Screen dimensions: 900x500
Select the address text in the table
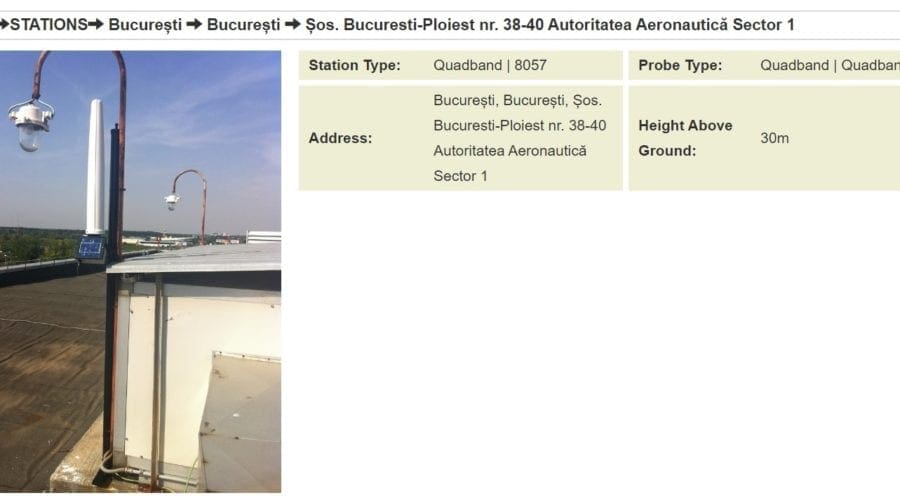click(519, 138)
